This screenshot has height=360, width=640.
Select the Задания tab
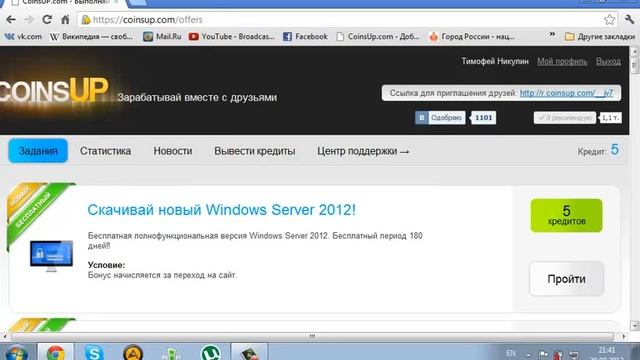[38, 151]
